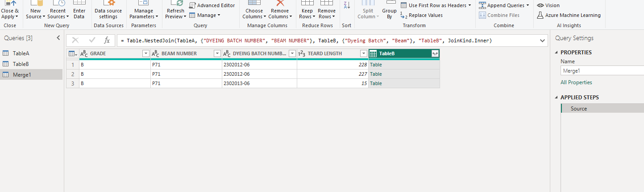Expand the TableB column icon
644x192 pixels.
435,53
